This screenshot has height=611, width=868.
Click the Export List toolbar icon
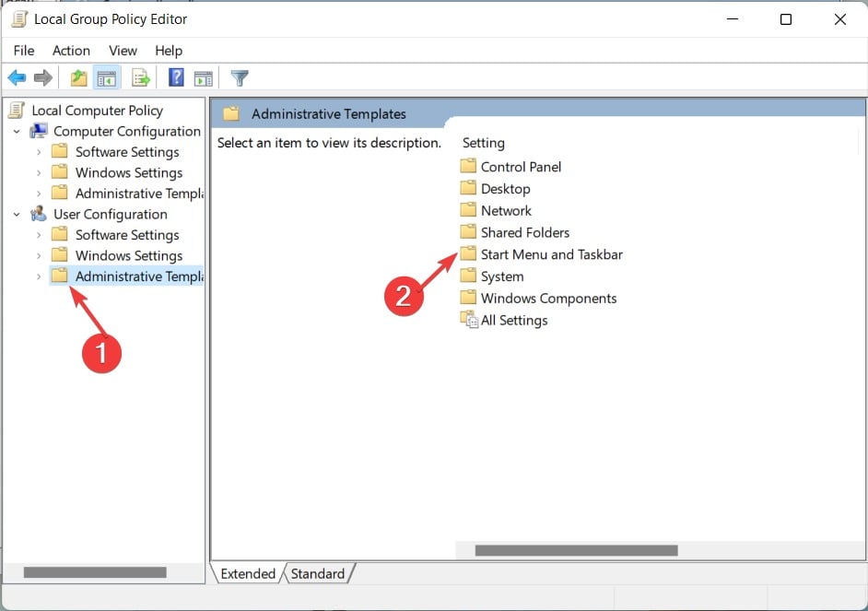141,78
